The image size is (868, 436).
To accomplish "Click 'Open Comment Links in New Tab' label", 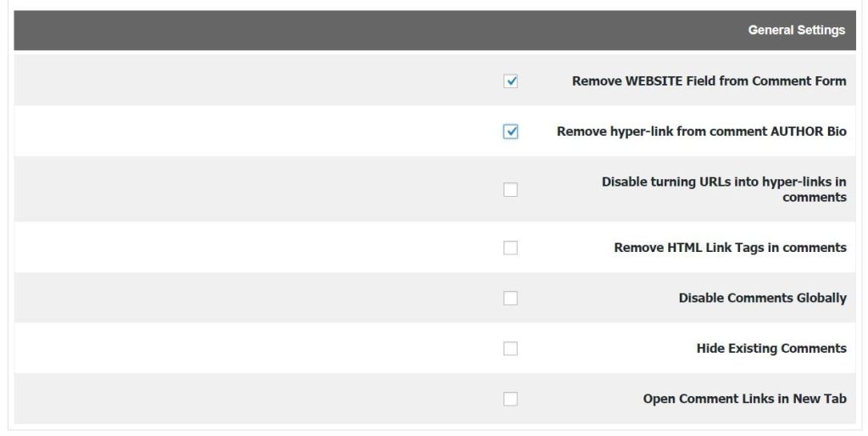I will [744, 399].
